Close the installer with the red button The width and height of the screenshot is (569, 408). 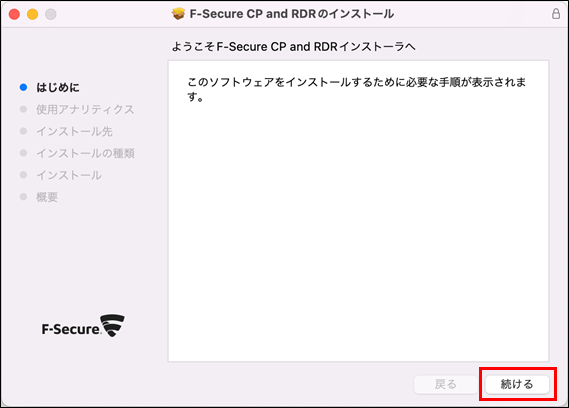coord(14,14)
